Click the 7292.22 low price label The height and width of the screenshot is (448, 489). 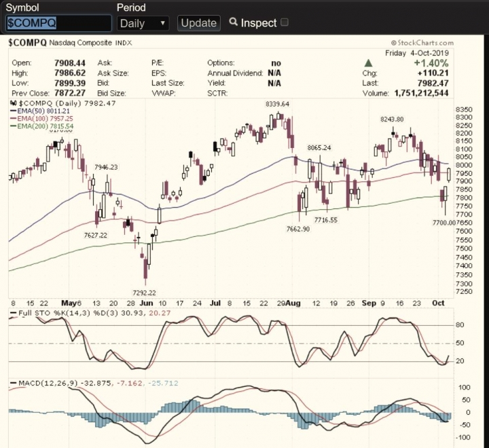144,293
